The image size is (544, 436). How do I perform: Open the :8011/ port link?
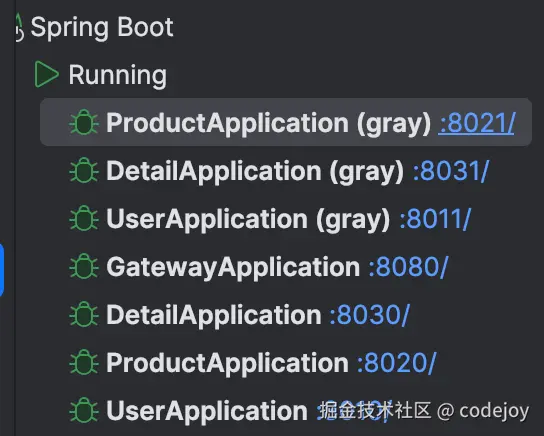point(435,219)
